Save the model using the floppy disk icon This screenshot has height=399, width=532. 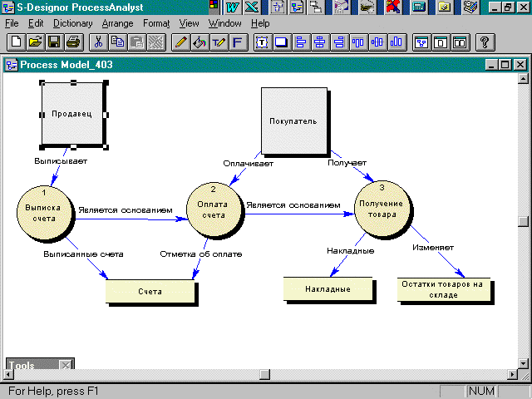point(54,42)
